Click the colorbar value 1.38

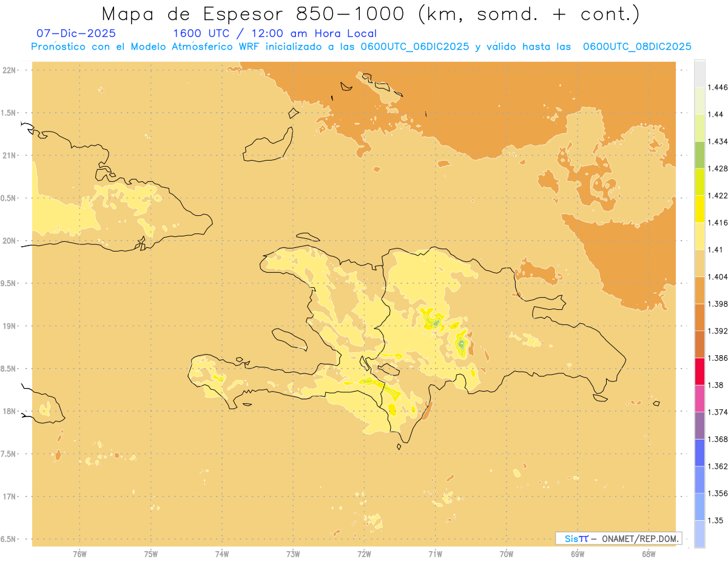tap(716, 385)
